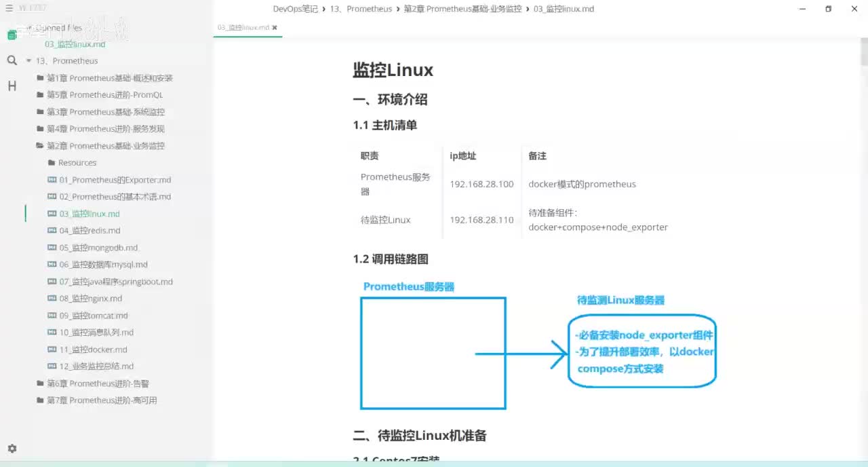Close the 03_监控linux.md tab
The image size is (868, 467).
(275, 28)
